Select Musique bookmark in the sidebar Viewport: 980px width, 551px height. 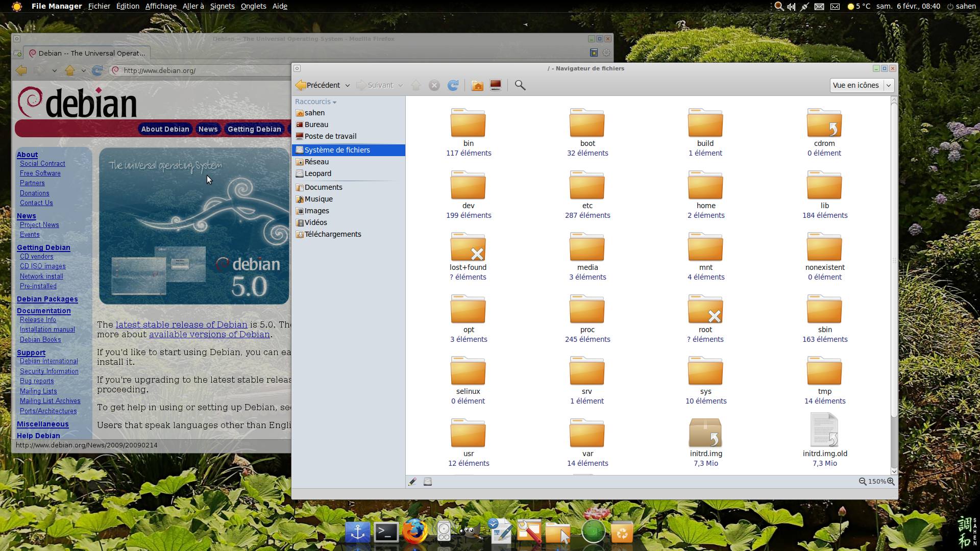pos(349,199)
